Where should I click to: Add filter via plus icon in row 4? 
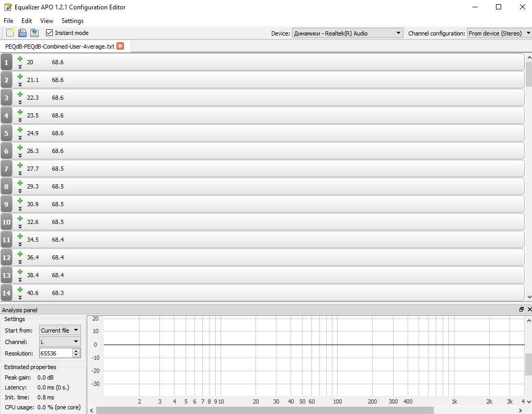20,112
